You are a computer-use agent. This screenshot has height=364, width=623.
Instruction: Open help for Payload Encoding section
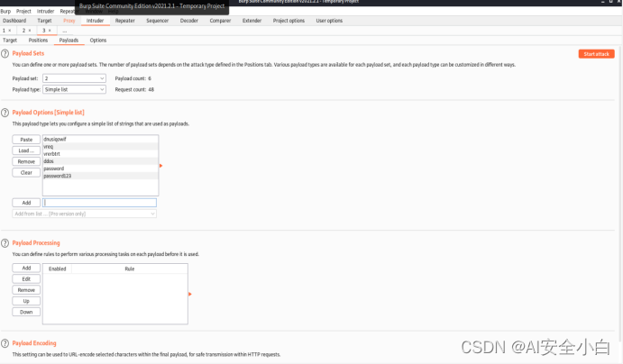(x=5, y=343)
